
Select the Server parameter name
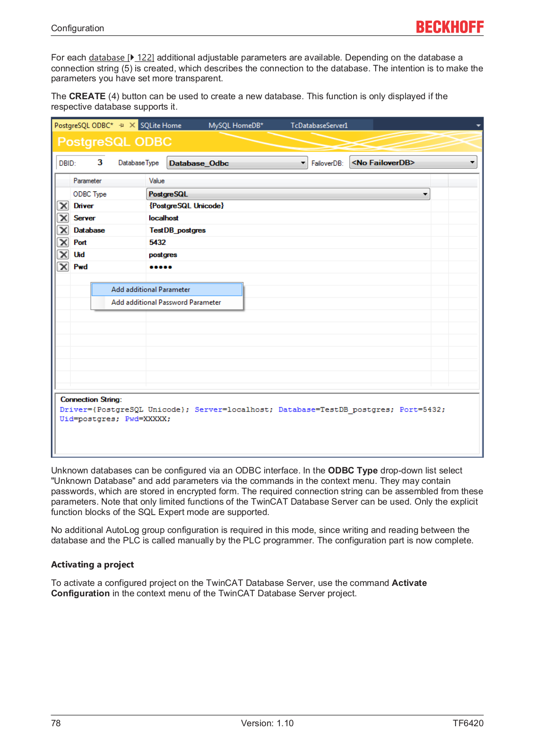[x=85, y=218]
